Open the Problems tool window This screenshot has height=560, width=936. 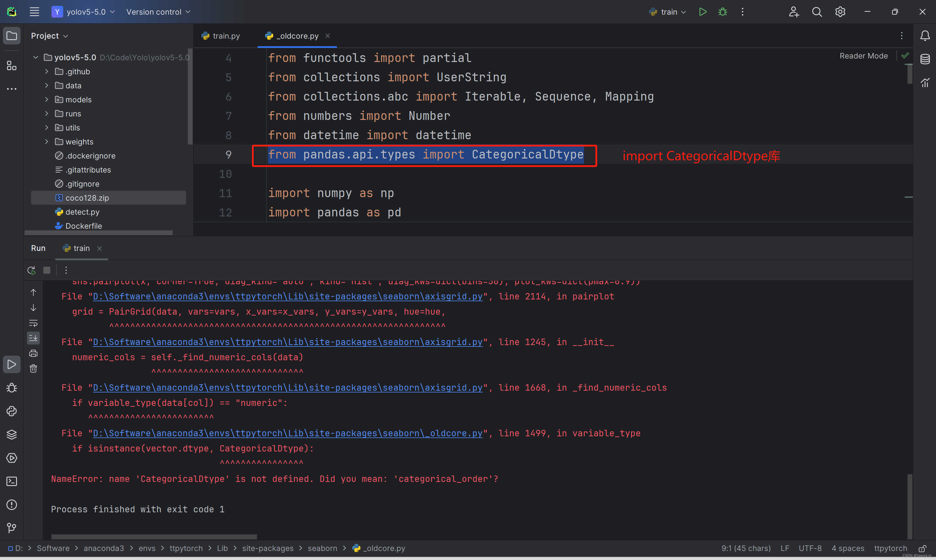[x=12, y=505]
